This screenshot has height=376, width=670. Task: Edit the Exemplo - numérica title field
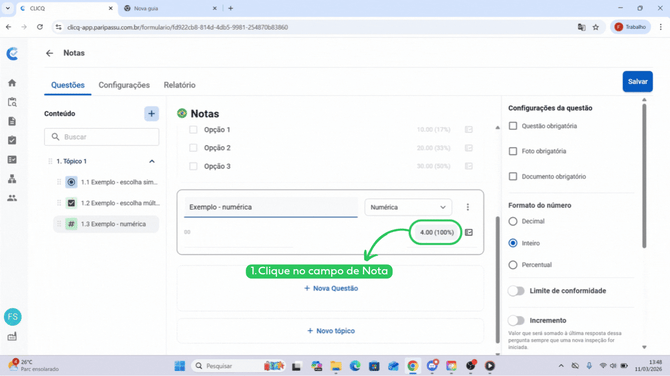(271, 207)
